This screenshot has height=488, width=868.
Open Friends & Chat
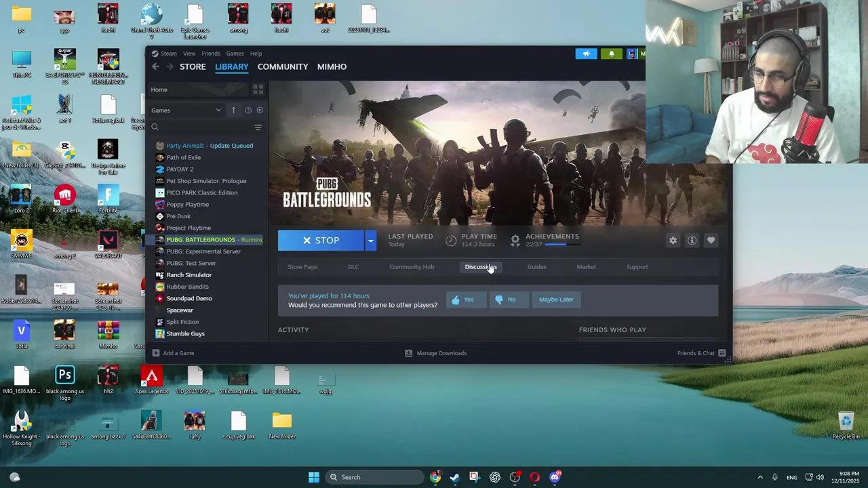(x=701, y=353)
